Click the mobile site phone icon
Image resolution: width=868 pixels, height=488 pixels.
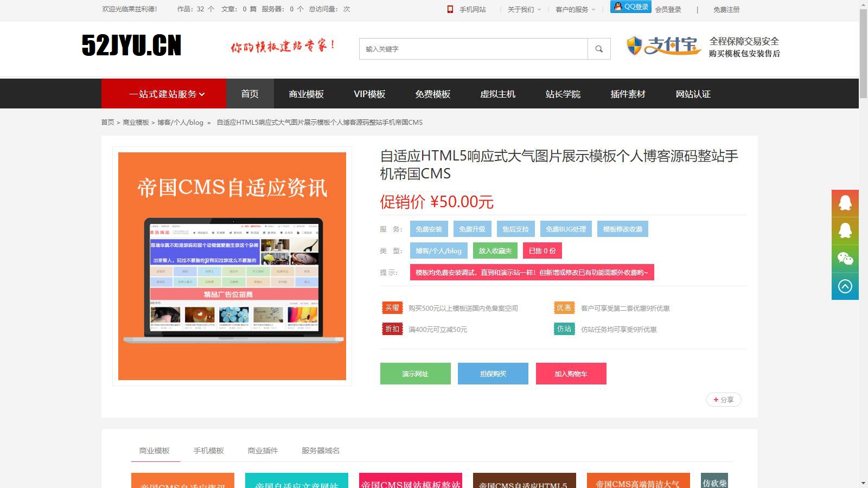pos(450,9)
